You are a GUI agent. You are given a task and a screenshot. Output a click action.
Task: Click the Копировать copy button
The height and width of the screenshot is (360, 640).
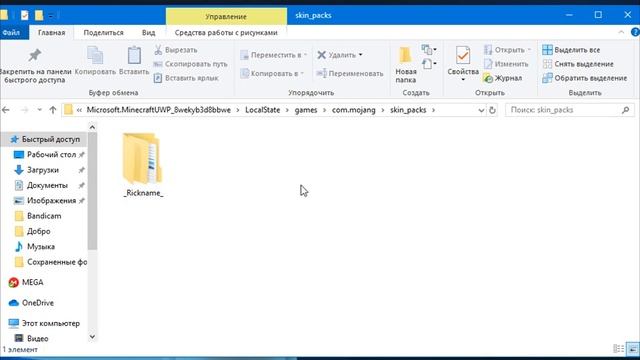(x=95, y=61)
